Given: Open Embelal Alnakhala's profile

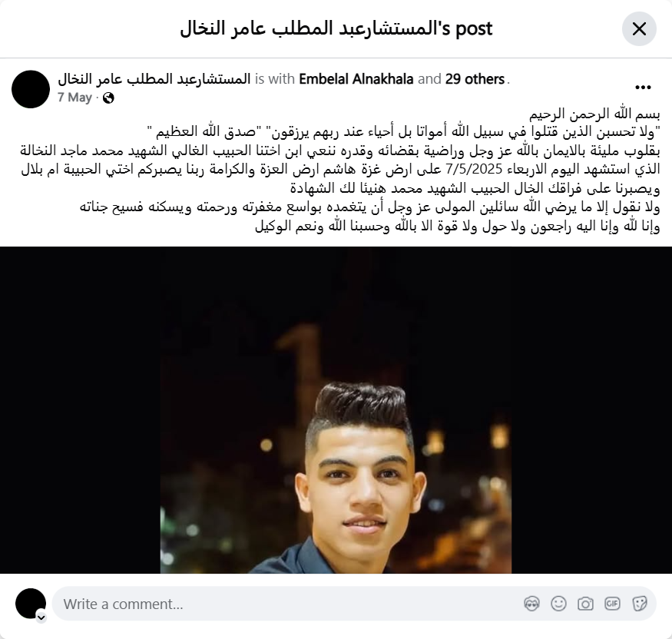Looking at the screenshot, I should coord(356,79).
